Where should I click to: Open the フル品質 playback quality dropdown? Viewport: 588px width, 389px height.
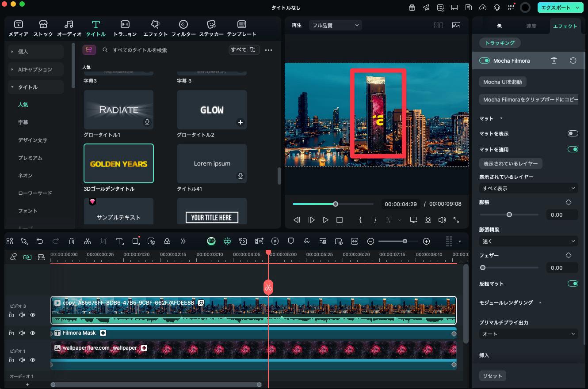tap(336, 25)
